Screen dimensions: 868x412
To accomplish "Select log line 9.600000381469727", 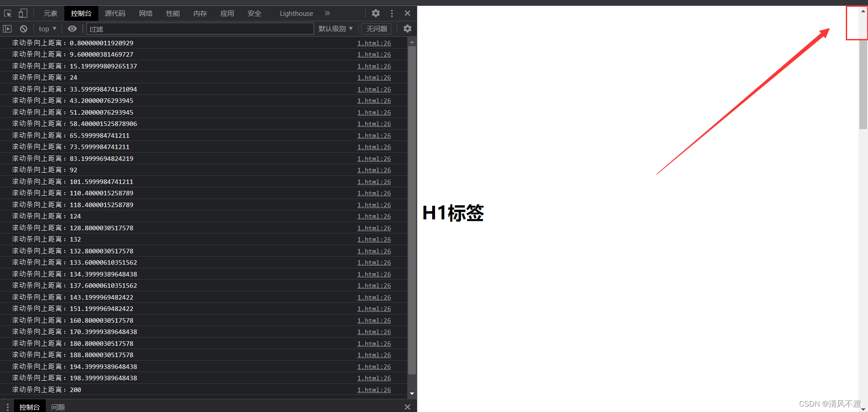I will coord(203,54).
